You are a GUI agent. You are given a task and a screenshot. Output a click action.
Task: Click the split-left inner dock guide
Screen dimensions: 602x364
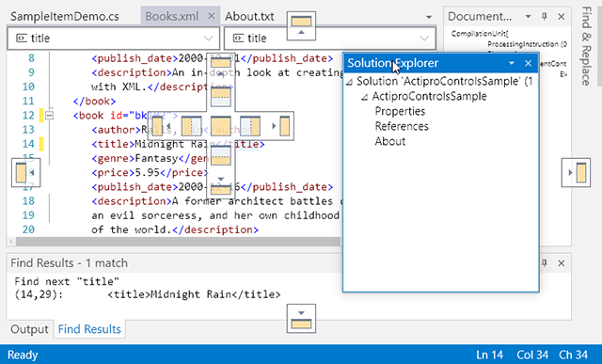tap(191, 126)
